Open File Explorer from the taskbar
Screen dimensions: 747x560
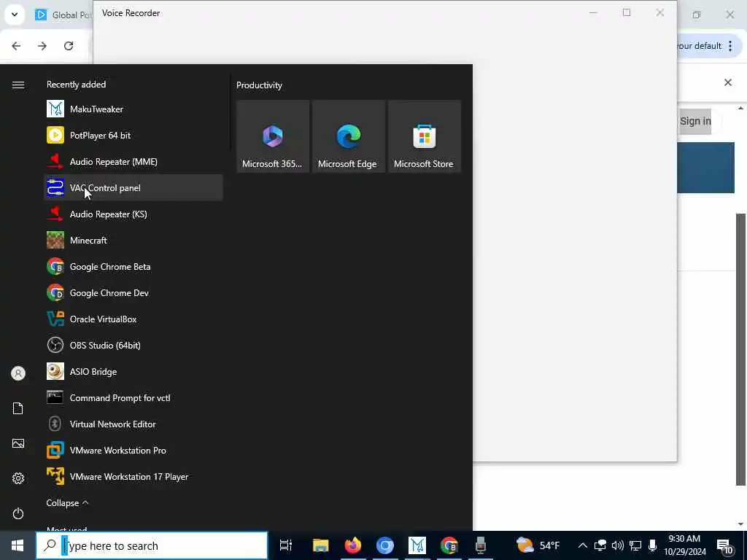click(321, 545)
